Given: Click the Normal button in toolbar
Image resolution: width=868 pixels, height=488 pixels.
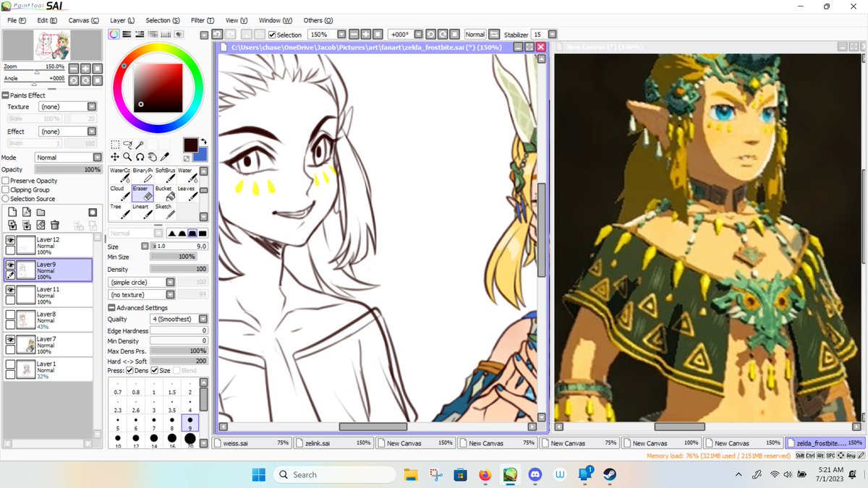Looking at the screenshot, I should click(x=475, y=34).
